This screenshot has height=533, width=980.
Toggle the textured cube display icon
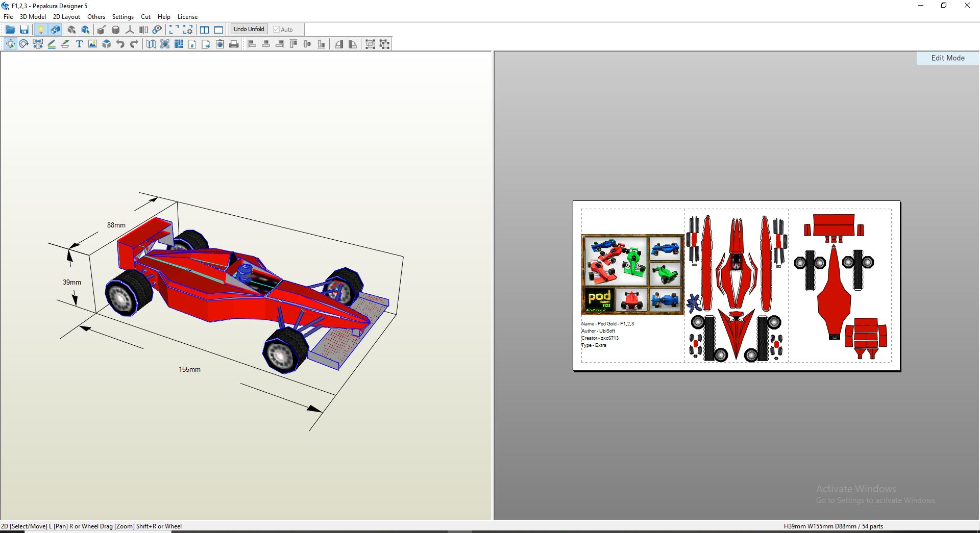tap(55, 30)
